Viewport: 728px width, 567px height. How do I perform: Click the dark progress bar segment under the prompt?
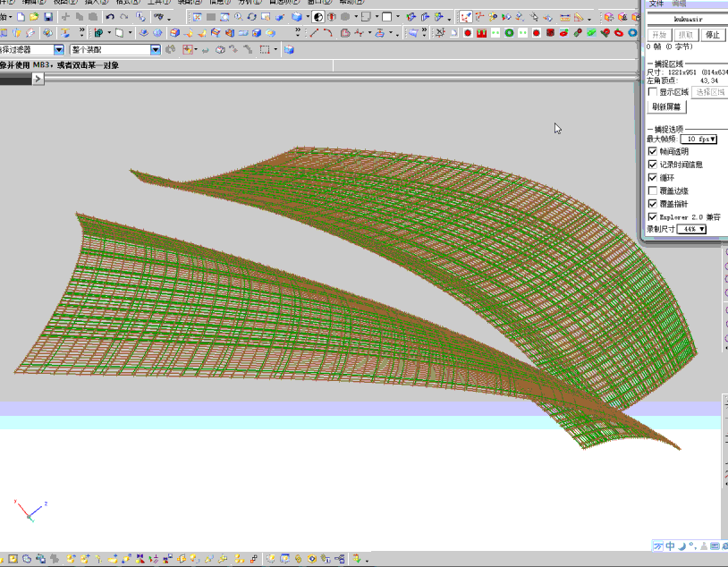[x=16, y=80]
